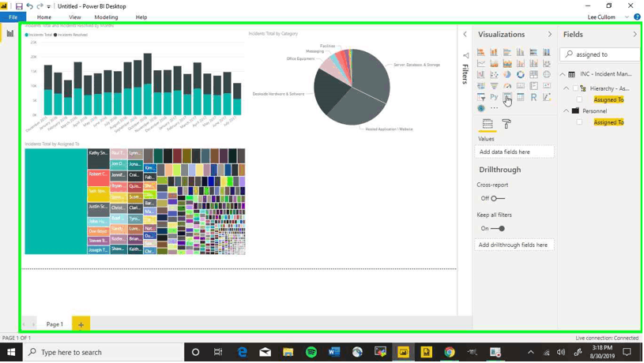
Task: Check Assigned To under Personnel
Action: [579, 122]
